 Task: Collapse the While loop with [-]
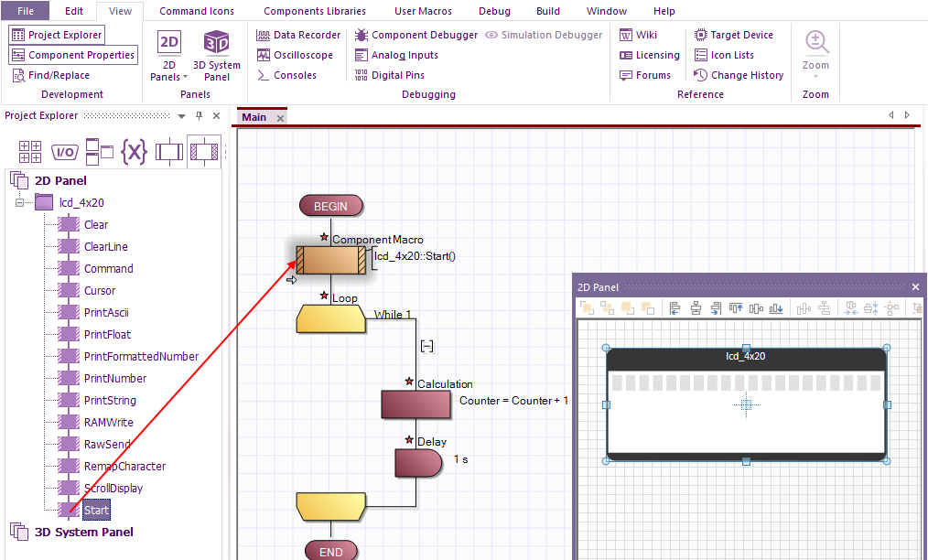point(426,346)
